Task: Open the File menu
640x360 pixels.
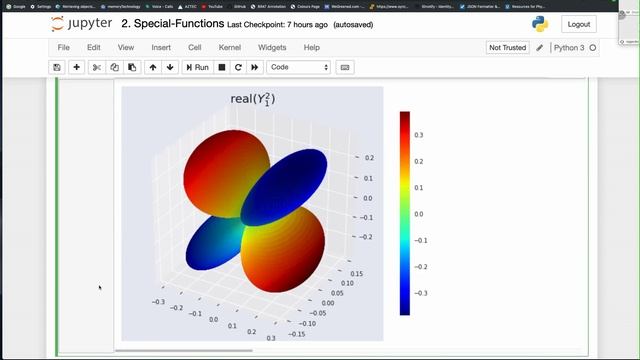Action: coord(63,48)
